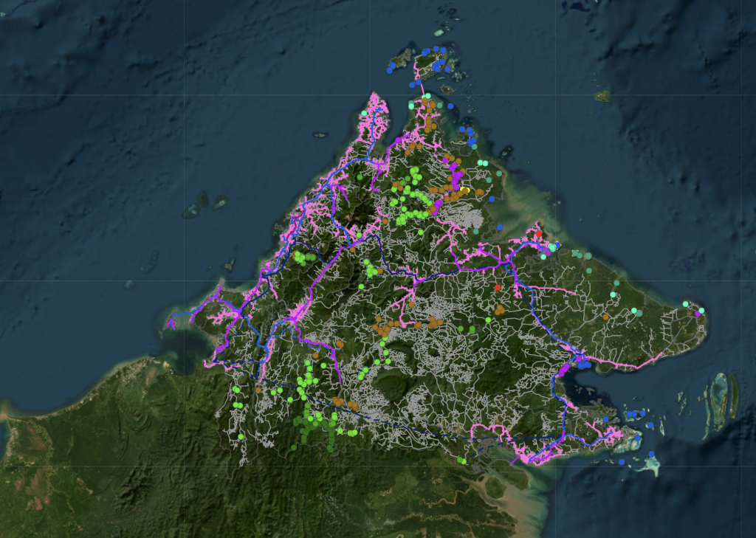
Task: Click the cluster of three orange markers east of center
Action: tap(500, 310)
